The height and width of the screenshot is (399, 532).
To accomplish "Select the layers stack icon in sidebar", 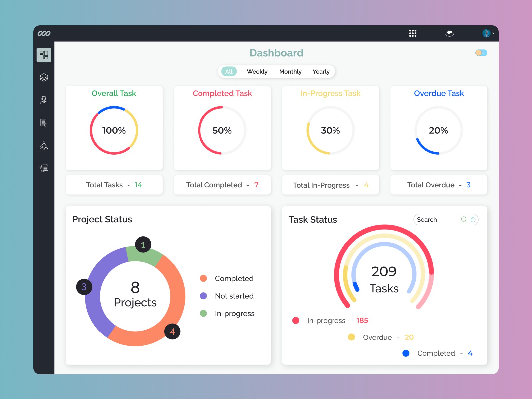I will [44, 77].
